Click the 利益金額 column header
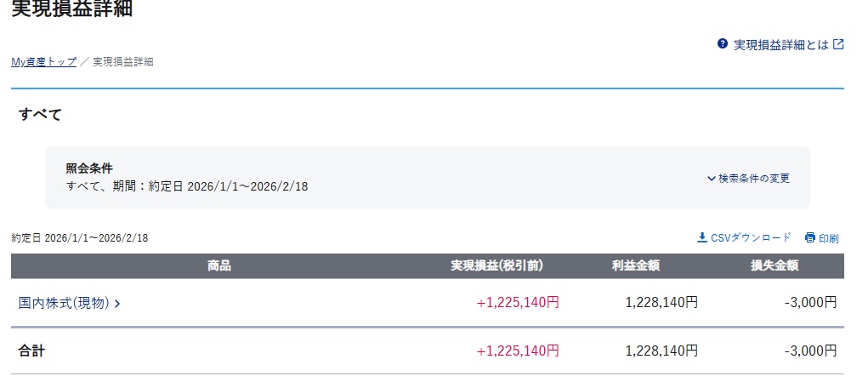This screenshot has height=382, width=868. pyautogui.click(x=635, y=265)
